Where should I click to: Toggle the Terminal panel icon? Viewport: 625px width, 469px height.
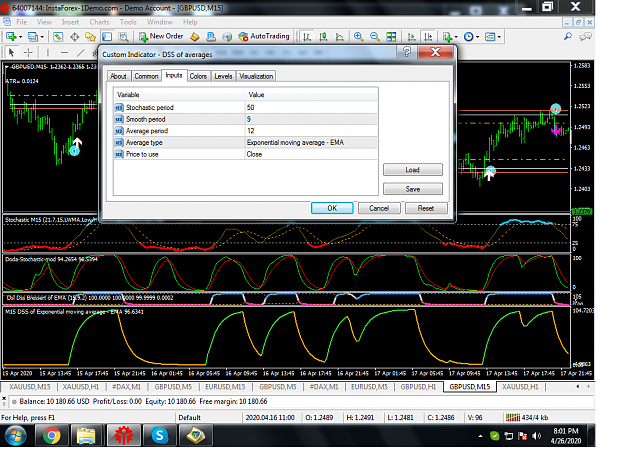[x=107, y=37]
